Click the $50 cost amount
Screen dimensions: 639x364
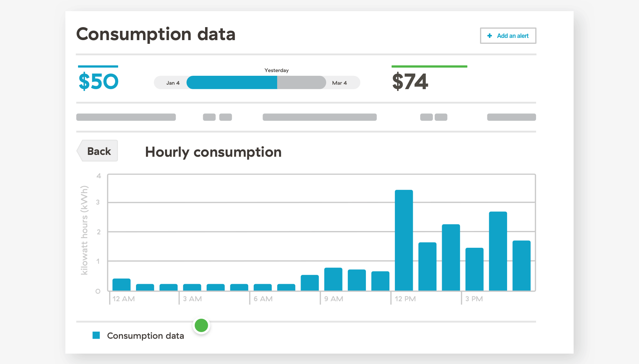click(98, 81)
